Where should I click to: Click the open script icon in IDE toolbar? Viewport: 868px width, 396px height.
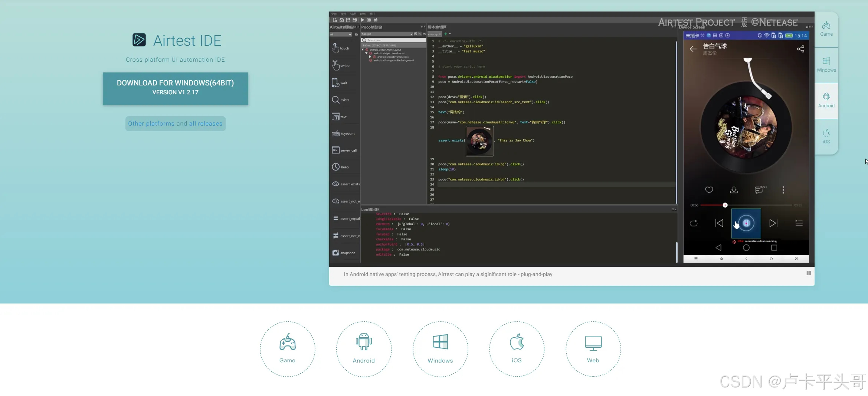click(x=342, y=20)
